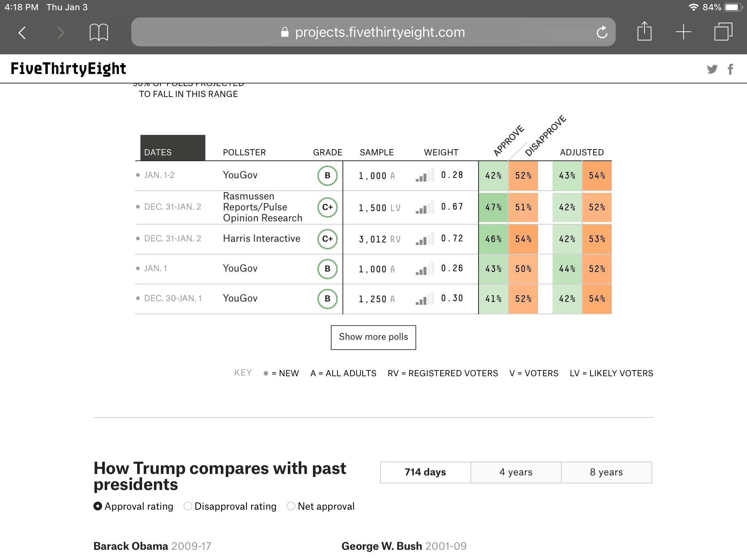Tap the DISAPPROVE rotated column label
Image resolution: width=747 pixels, height=560 pixels.
click(546, 136)
